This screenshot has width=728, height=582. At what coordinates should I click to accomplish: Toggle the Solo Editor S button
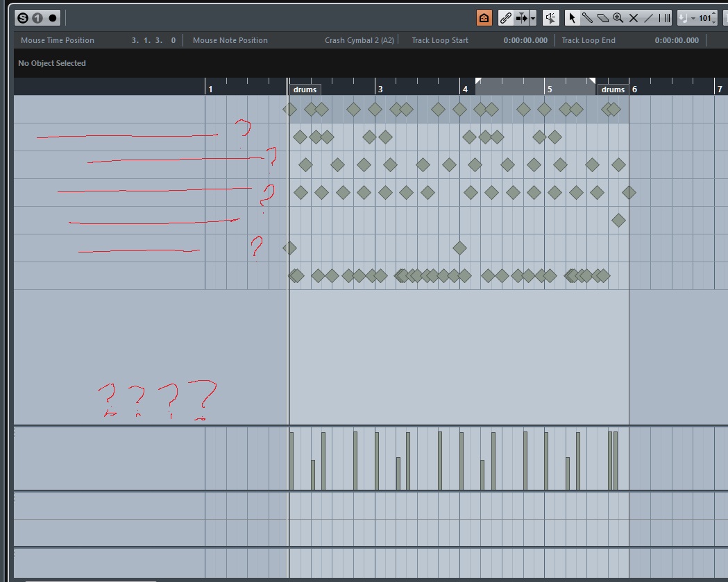tap(23, 18)
